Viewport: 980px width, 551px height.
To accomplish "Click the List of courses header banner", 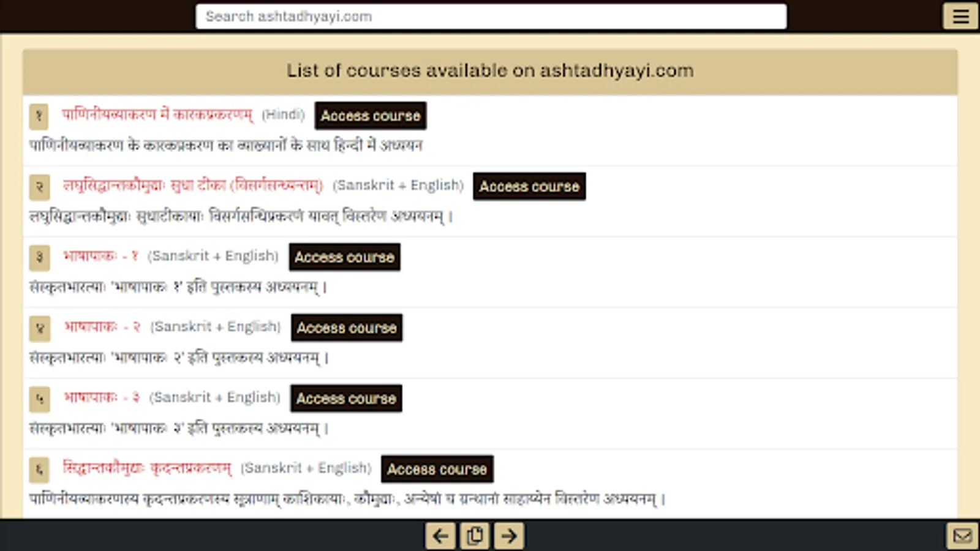I will pyautogui.click(x=489, y=70).
